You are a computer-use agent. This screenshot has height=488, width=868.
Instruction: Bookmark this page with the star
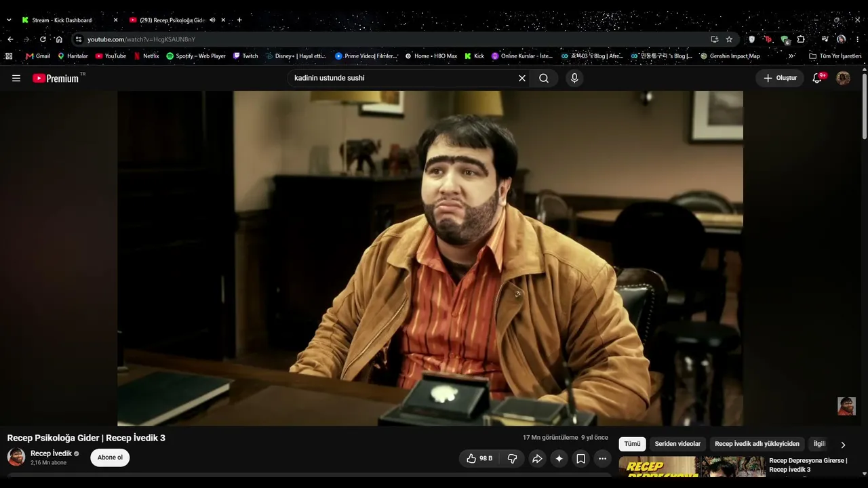729,39
